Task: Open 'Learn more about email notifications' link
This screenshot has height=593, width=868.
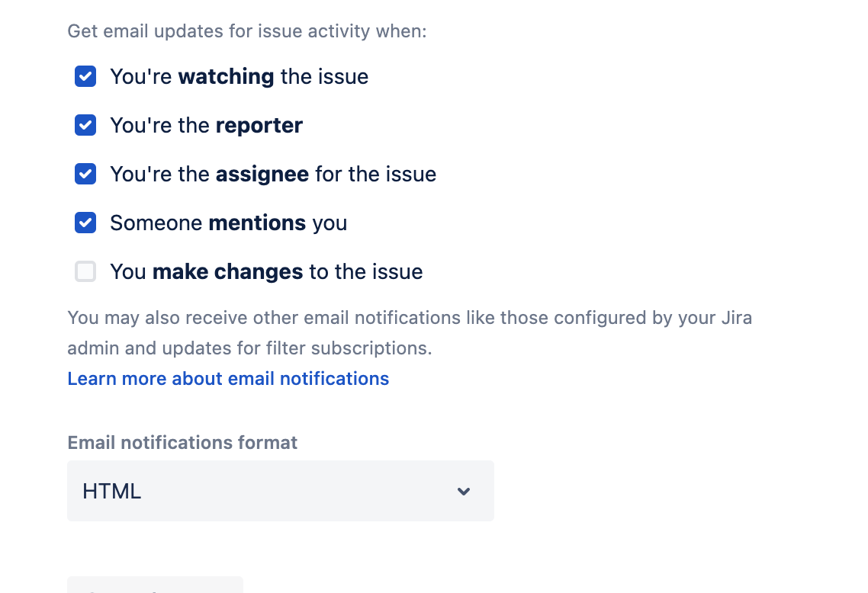Action: [x=228, y=379]
